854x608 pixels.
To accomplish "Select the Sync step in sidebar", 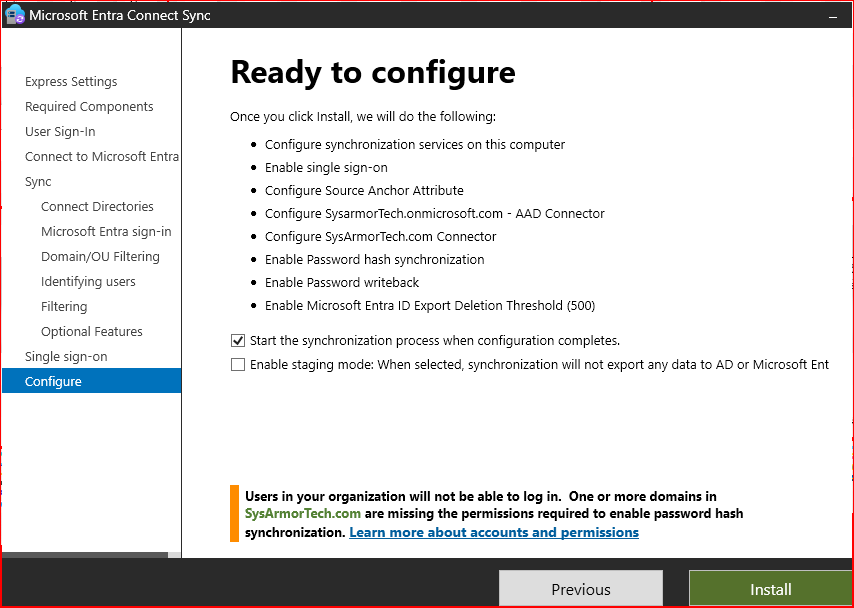I will pos(38,182).
